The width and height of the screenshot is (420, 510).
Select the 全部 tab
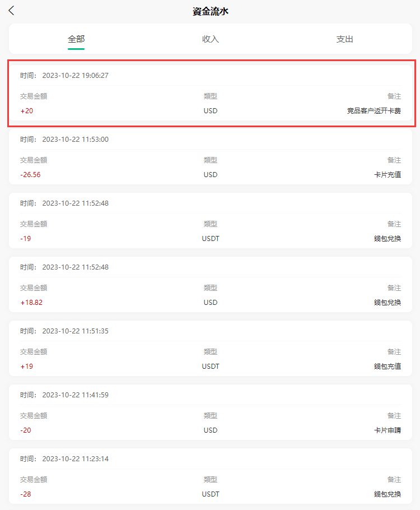point(76,39)
